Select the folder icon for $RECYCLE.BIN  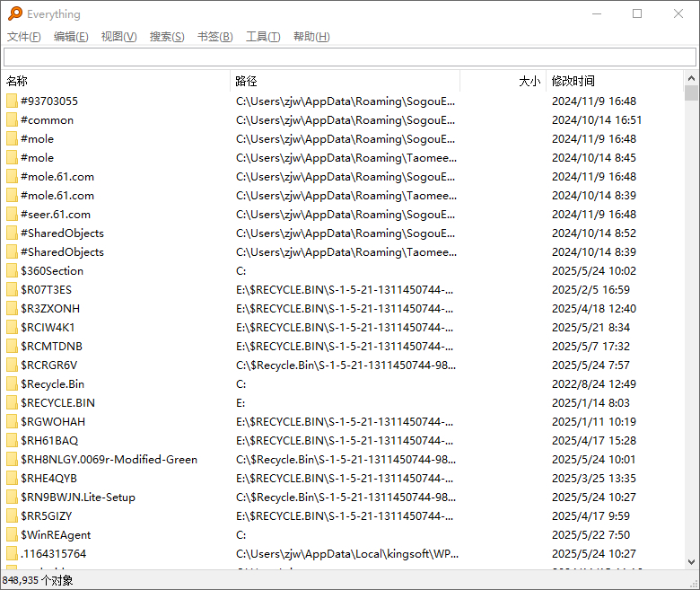pos(12,403)
